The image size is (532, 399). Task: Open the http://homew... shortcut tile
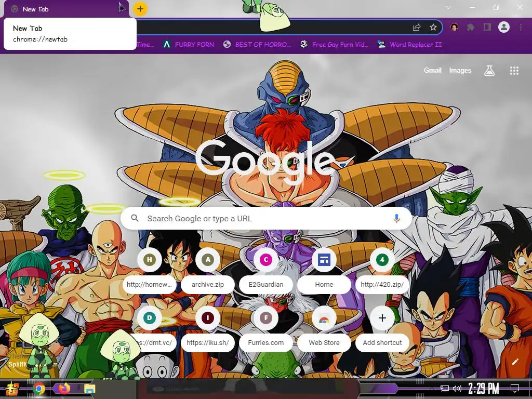(149, 270)
